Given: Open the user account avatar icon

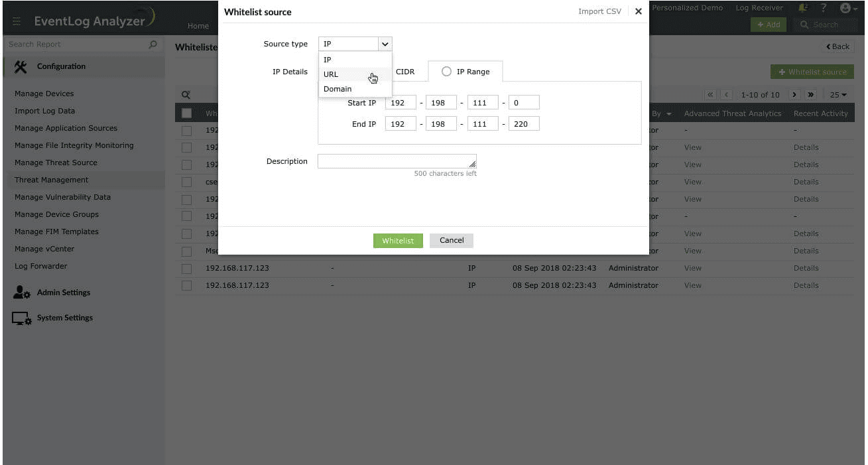Looking at the screenshot, I should (x=845, y=8).
